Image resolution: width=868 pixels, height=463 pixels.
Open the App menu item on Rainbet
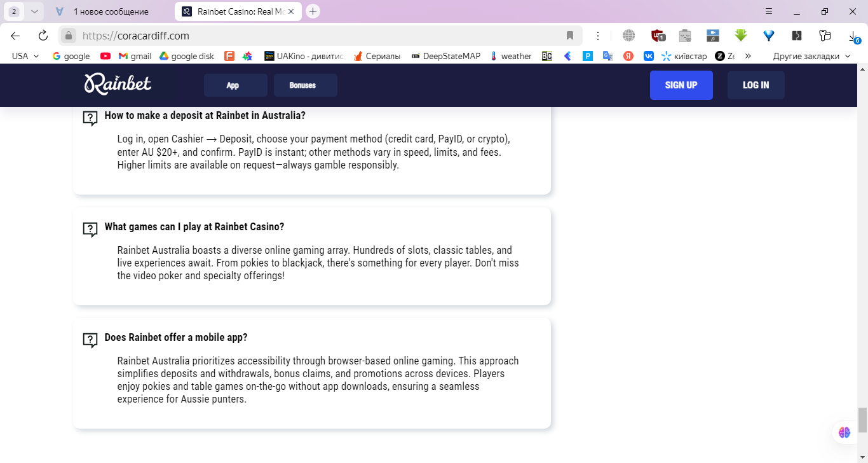(x=236, y=85)
